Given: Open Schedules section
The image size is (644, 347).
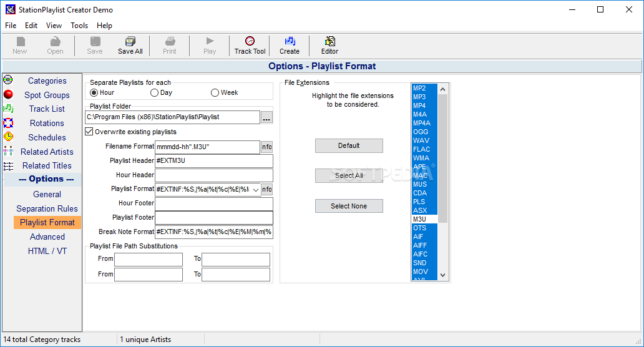Looking at the screenshot, I should (x=47, y=137).
